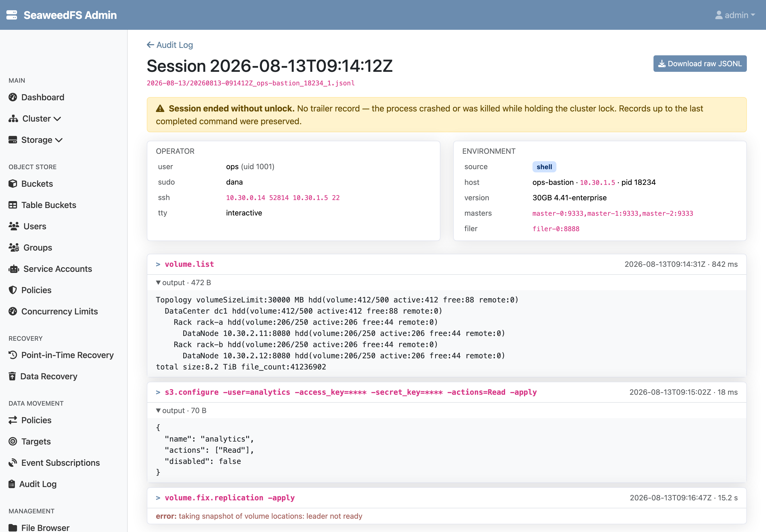The image size is (766, 532).
Task: Click the warning triangle in the alert
Action: [160, 109]
